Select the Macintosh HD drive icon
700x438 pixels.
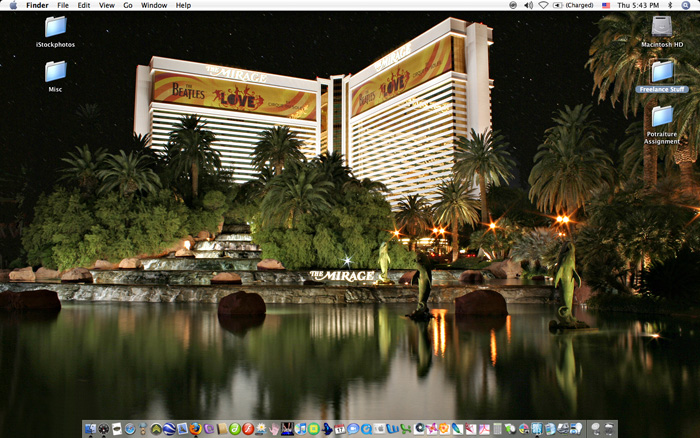(662, 31)
